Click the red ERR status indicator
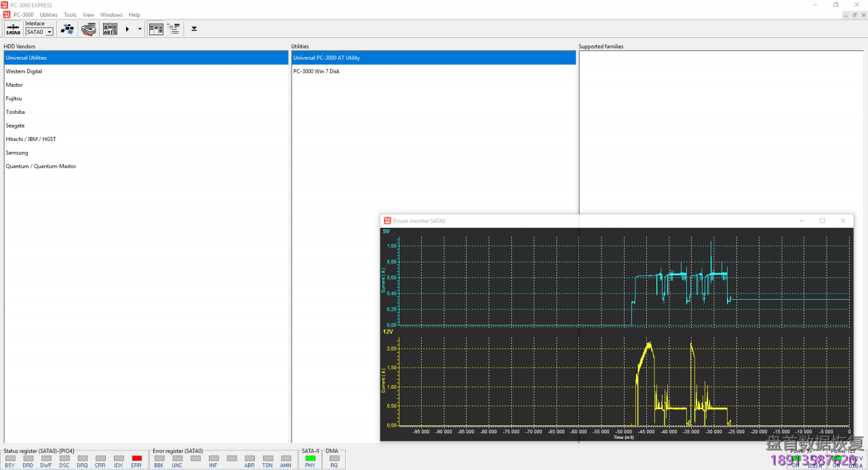 pyautogui.click(x=136, y=458)
